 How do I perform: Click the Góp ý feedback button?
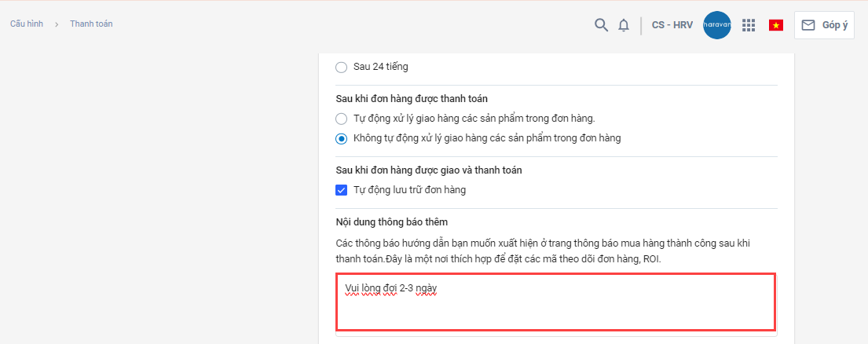[x=824, y=25]
